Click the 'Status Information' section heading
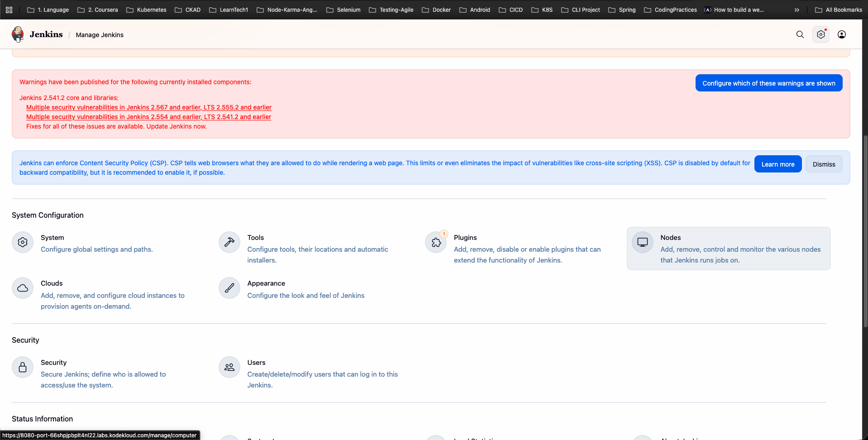 pyautogui.click(x=42, y=419)
